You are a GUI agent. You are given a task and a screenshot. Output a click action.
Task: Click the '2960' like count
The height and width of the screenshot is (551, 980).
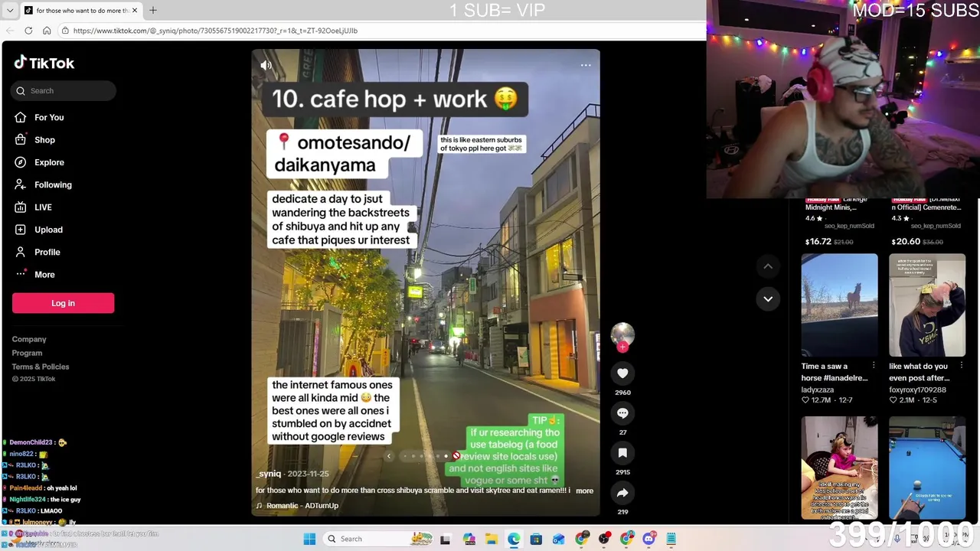click(x=622, y=393)
